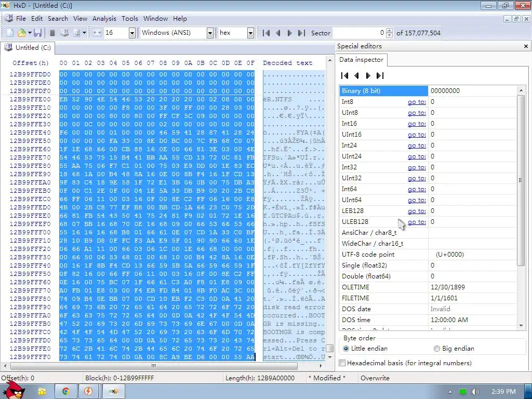Decrease sector number with down spinner
532x399 pixels.
point(390,35)
